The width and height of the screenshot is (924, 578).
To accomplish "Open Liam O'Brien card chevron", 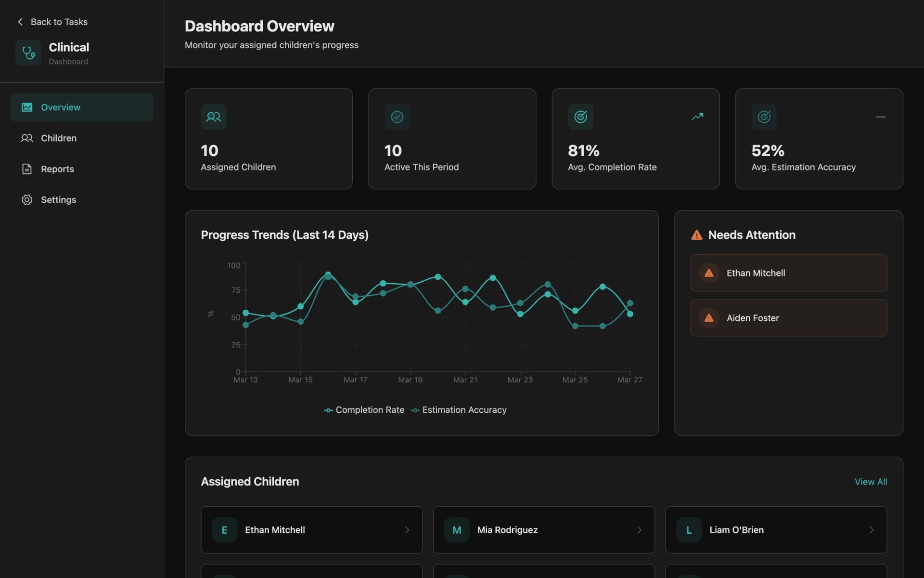I will [872, 530].
